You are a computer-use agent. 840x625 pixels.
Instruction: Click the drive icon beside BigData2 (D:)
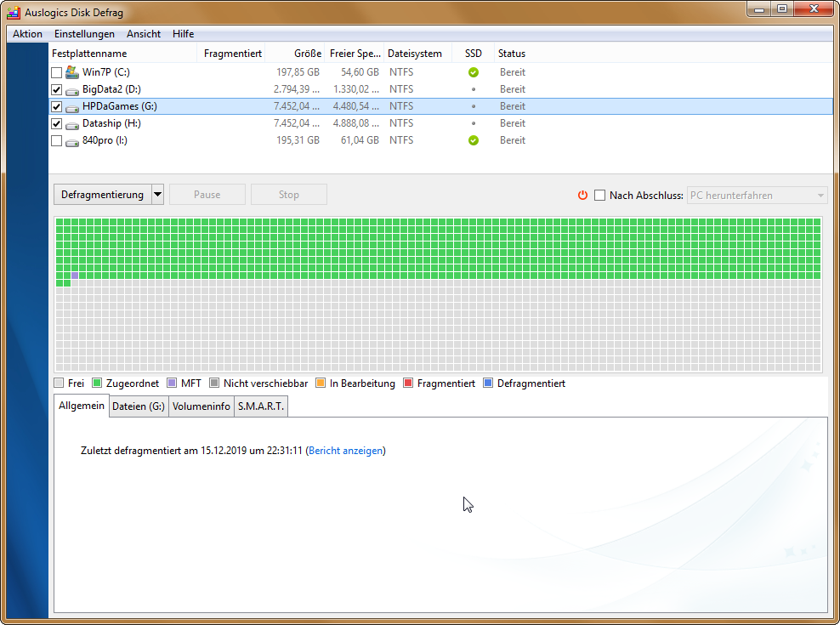71,89
